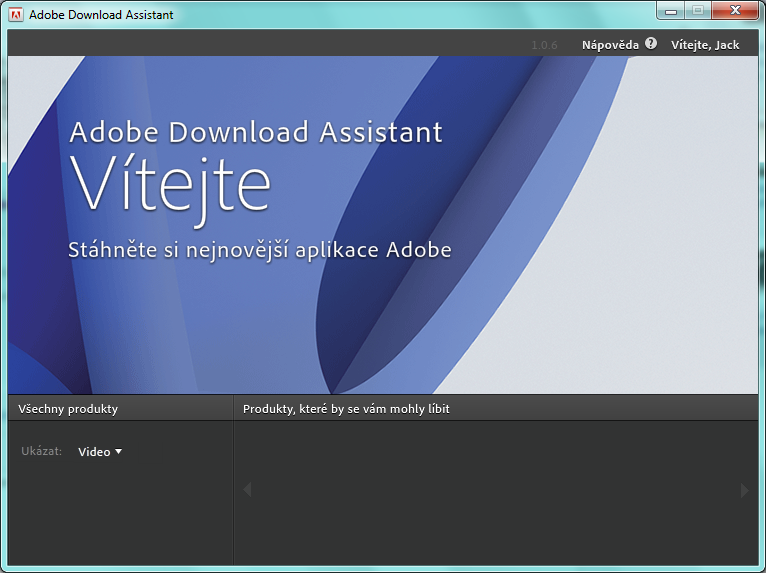The width and height of the screenshot is (766, 573).
Task: Open the Vítejte, Jack account menu
Action: click(x=705, y=45)
